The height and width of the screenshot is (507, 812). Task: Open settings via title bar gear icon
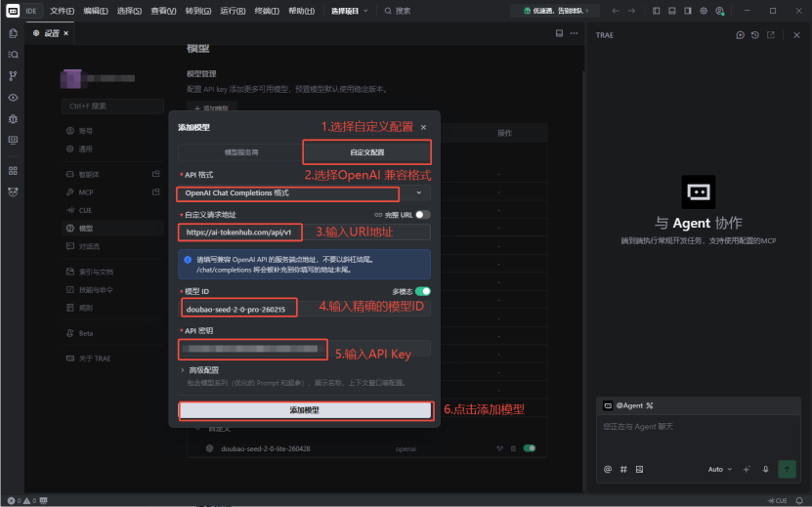(704, 11)
